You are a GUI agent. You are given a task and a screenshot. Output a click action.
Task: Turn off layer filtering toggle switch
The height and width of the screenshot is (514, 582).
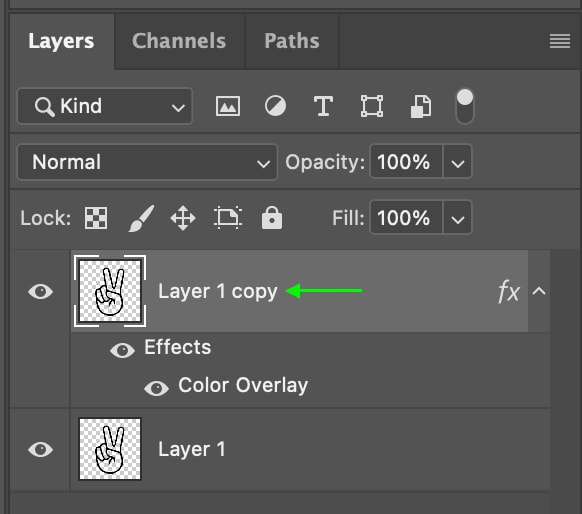pos(465,106)
